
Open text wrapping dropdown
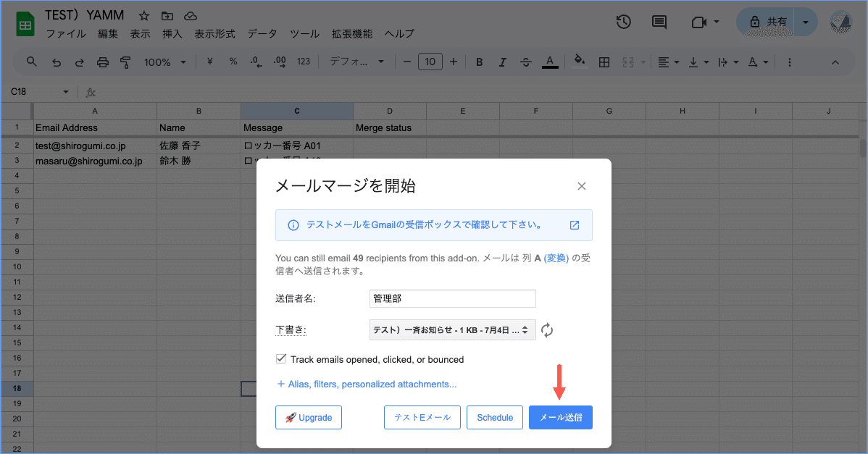[x=728, y=62]
